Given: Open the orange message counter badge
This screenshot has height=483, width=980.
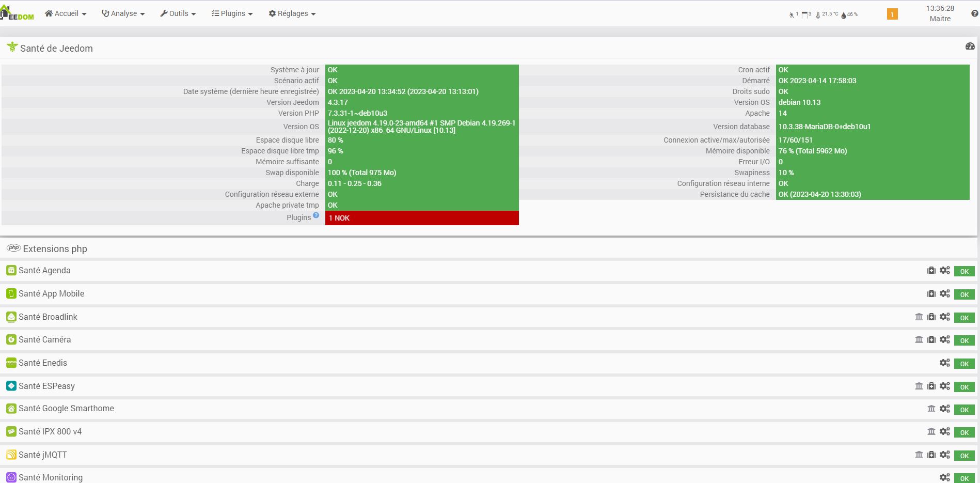Looking at the screenshot, I should [892, 14].
